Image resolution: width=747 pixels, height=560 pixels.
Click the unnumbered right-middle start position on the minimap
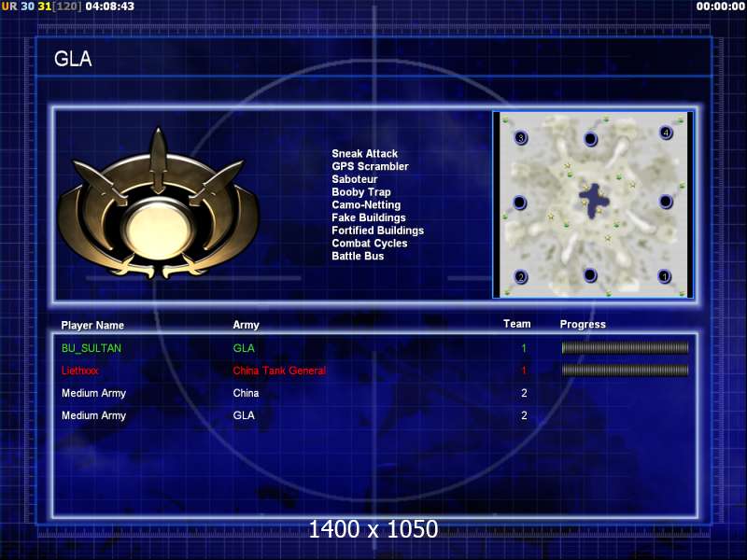(x=666, y=202)
